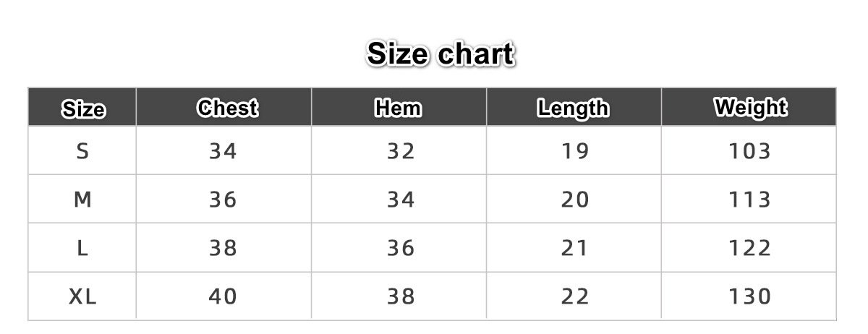
Task: Click the Size chart title
Action: (x=441, y=54)
